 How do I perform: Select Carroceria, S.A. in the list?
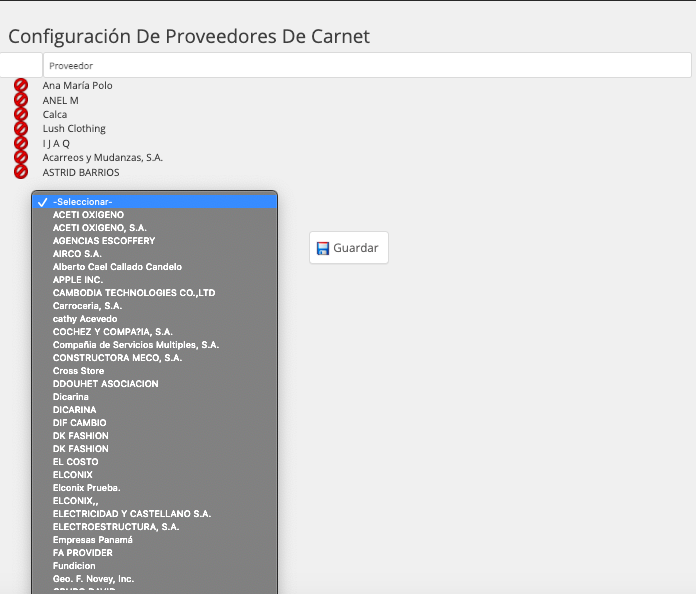click(x=154, y=306)
